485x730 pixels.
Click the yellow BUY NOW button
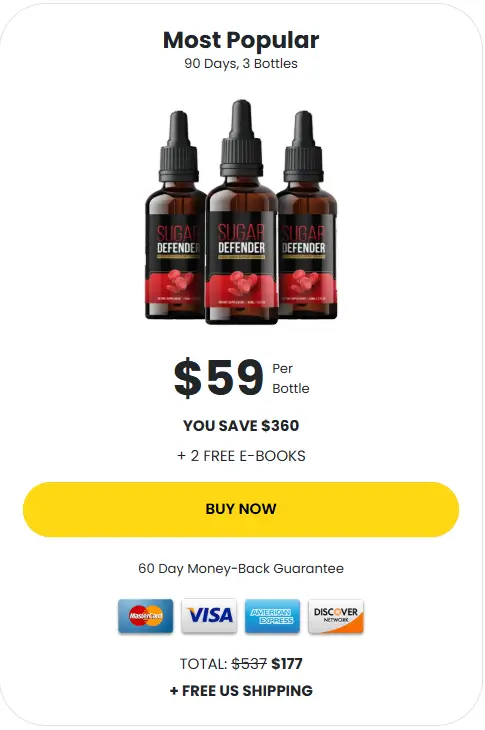point(241,509)
